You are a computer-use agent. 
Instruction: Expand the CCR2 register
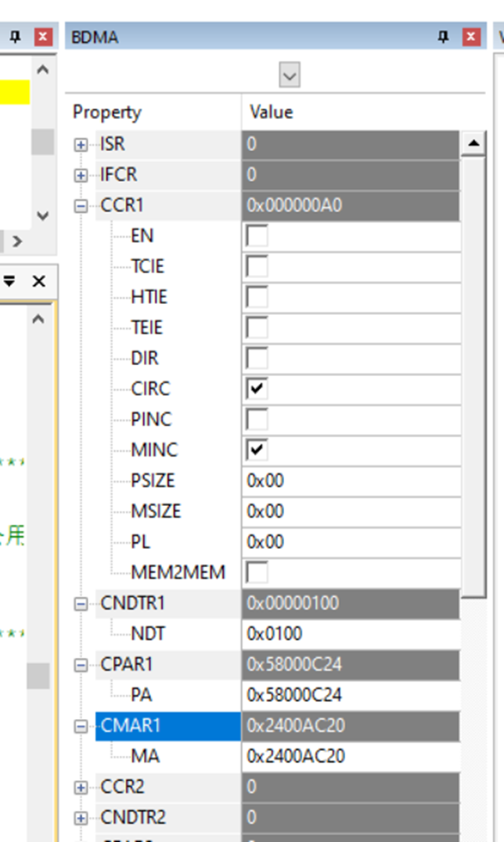tap(81, 787)
